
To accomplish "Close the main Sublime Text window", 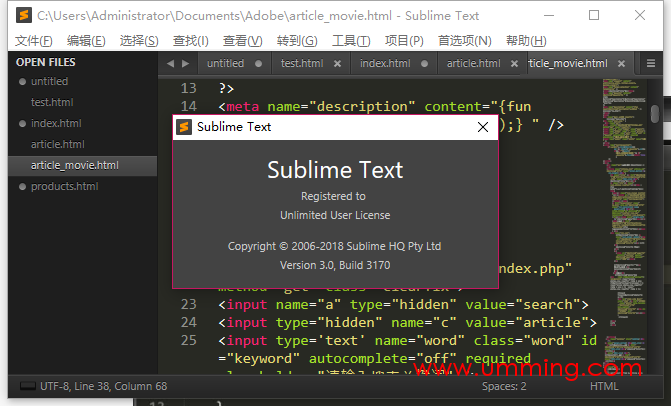I will 640,15.
